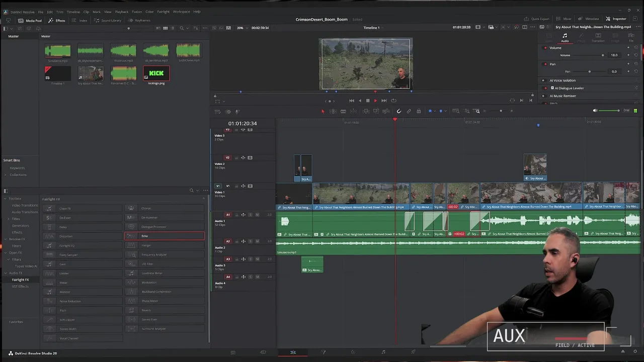Adjust monitor volume green slider

tap(610, 111)
